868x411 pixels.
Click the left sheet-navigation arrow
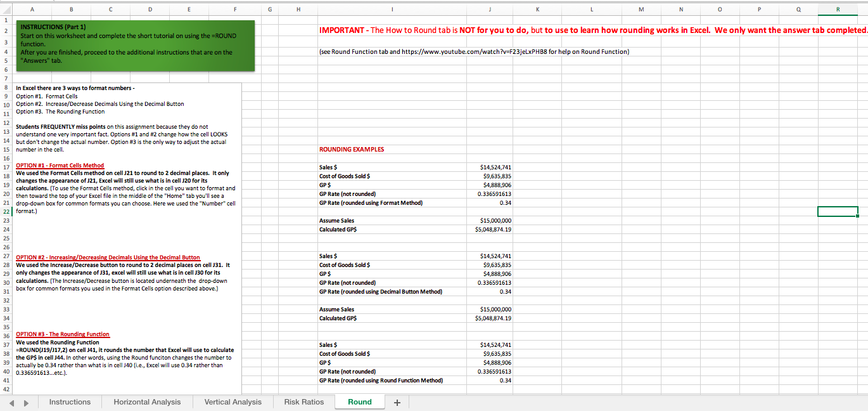coord(13,401)
